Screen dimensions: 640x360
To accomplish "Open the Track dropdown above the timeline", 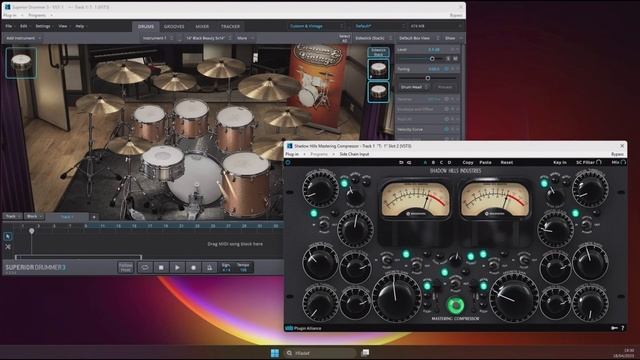I will coord(13,216).
